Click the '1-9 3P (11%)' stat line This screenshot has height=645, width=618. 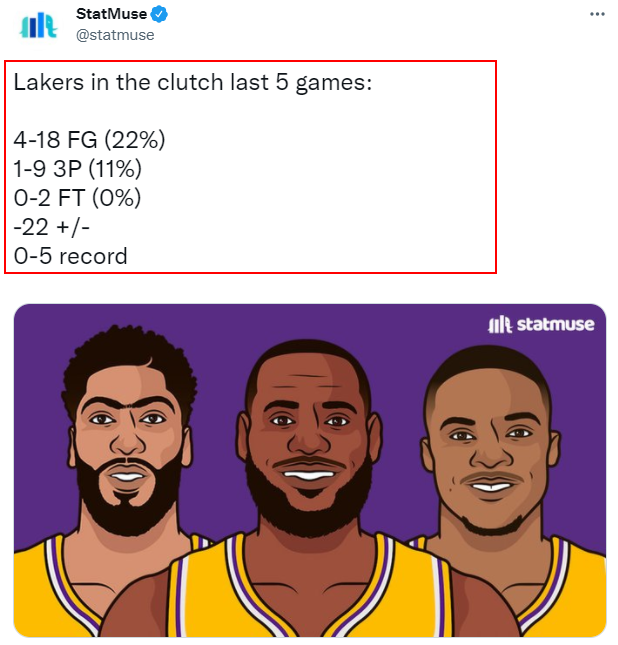(x=78, y=169)
